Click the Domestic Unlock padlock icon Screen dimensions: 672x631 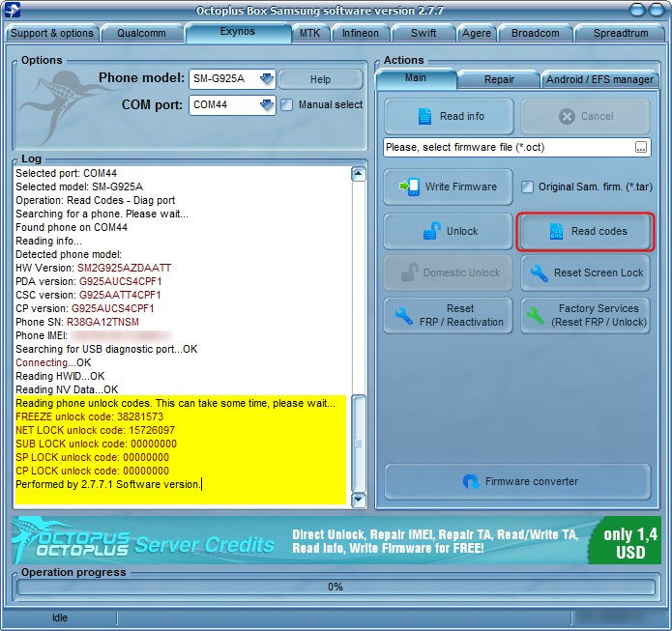(409, 272)
